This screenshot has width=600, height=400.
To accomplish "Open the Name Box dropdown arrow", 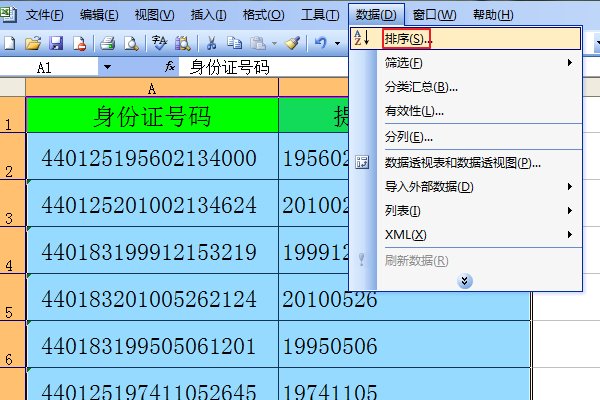I will point(108,67).
